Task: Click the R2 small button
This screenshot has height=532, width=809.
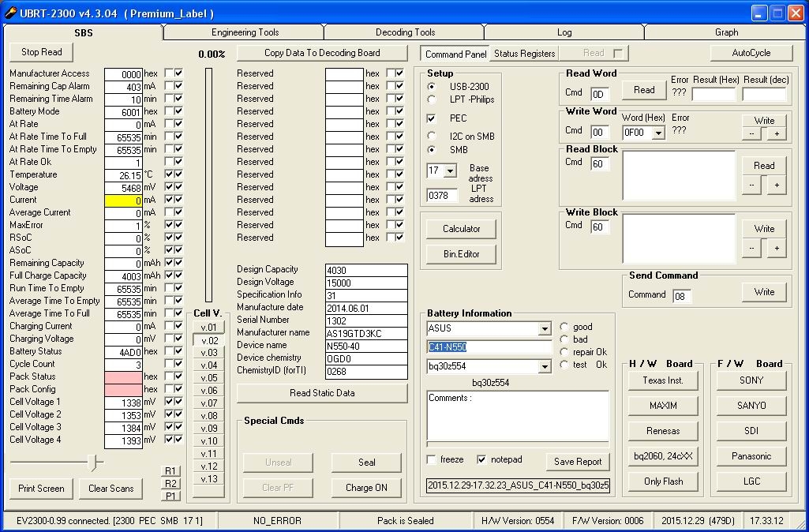Action: click(170, 484)
